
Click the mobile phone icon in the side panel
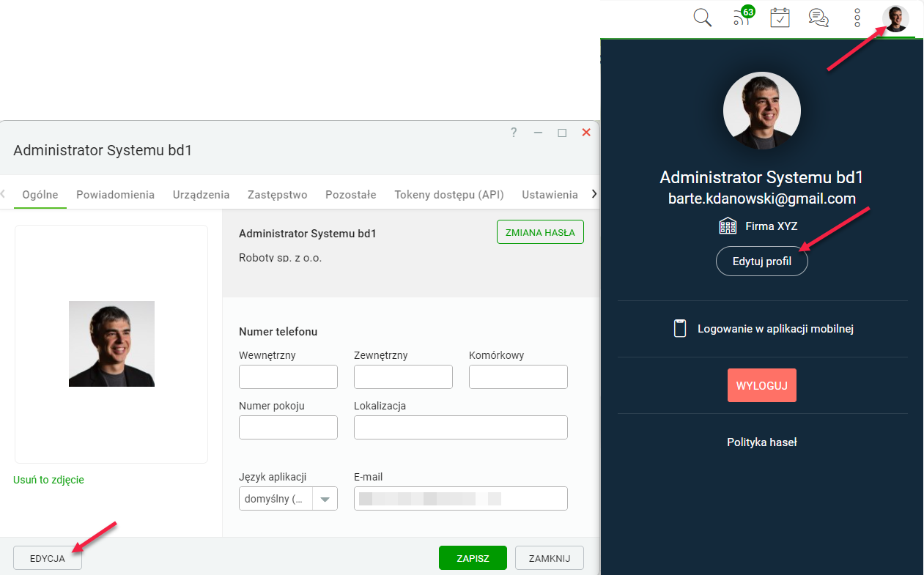point(680,328)
